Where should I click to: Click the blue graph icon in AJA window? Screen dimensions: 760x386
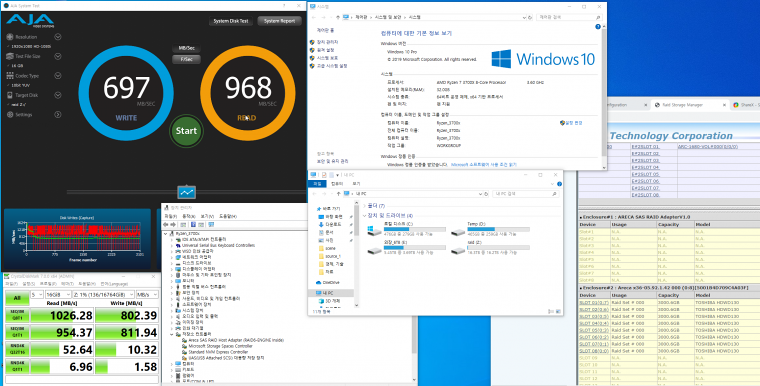pyautogui.click(x=187, y=192)
